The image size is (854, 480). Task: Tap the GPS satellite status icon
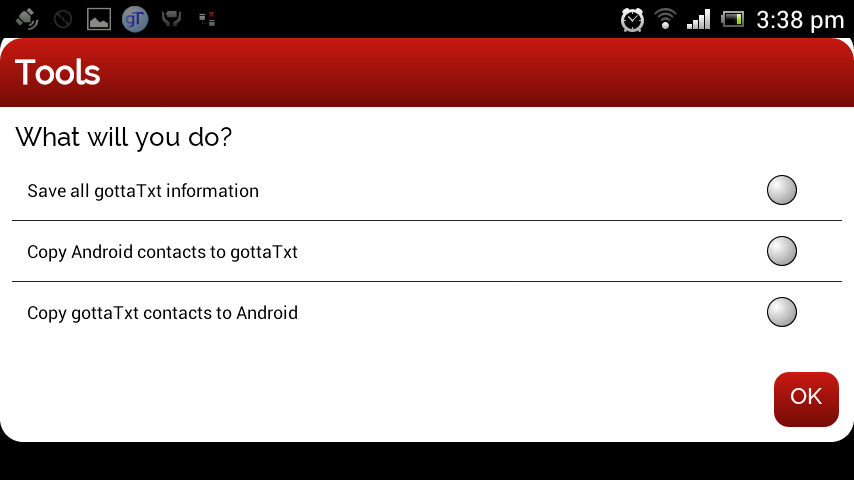point(26,20)
